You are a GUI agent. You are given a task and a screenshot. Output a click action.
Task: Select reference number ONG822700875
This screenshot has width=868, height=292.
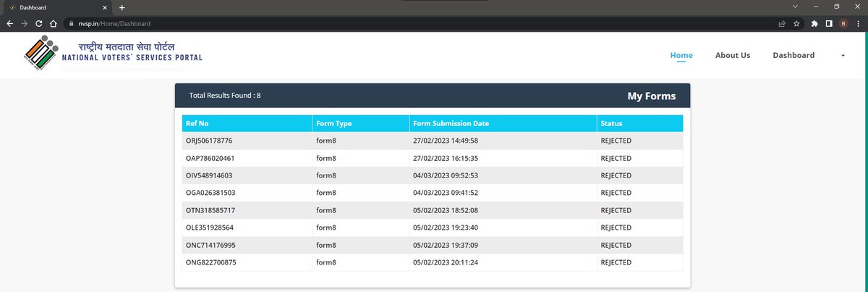(x=210, y=262)
